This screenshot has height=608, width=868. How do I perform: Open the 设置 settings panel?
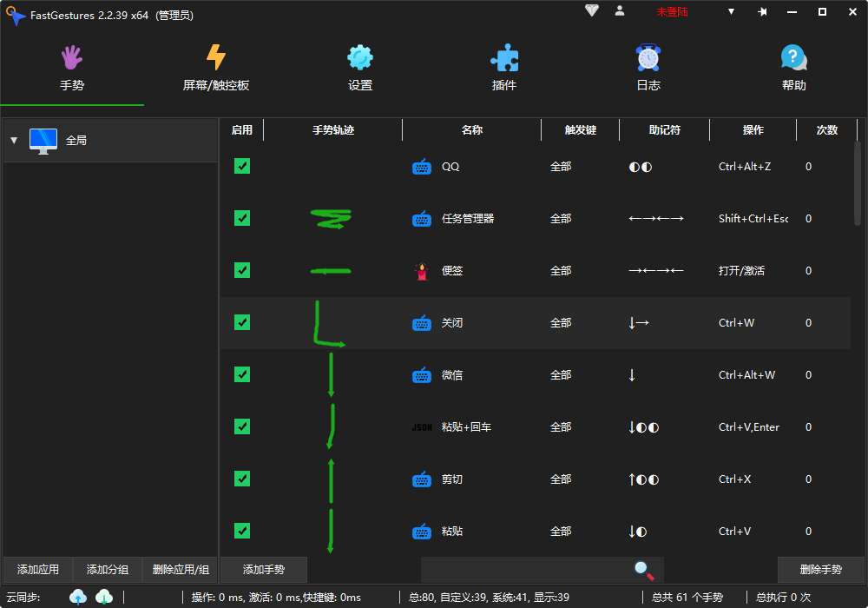tap(360, 68)
